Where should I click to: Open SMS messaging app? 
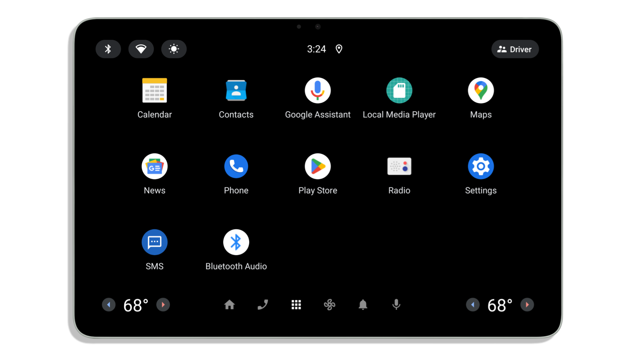point(154,242)
